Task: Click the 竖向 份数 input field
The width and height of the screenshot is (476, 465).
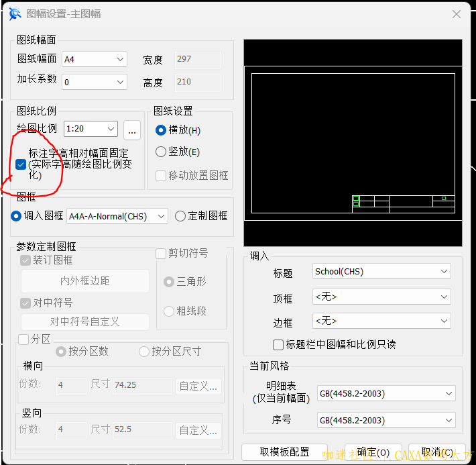Action: (x=71, y=430)
